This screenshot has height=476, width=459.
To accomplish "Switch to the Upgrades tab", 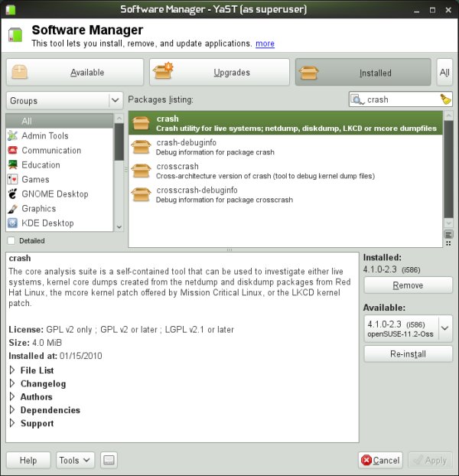I will coord(220,72).
